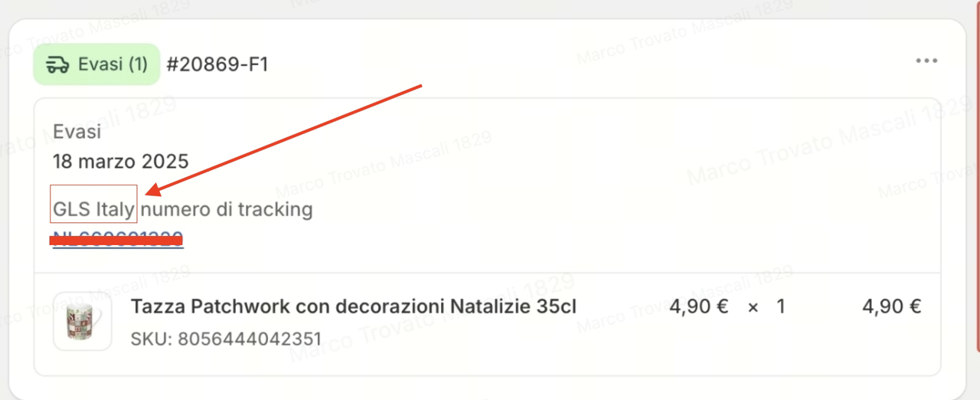Click the unit price 4,90 € before the ×

tap(698, 307)
